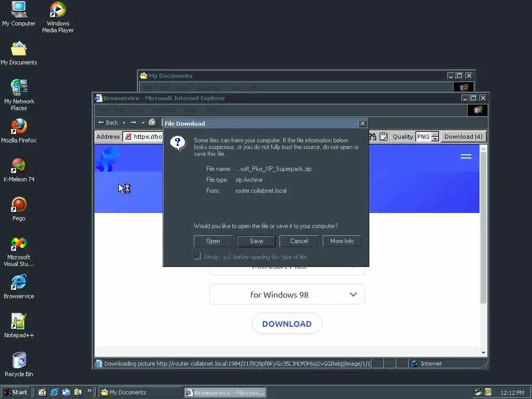Click the first quick launch icon next to Start

point(42,392)
